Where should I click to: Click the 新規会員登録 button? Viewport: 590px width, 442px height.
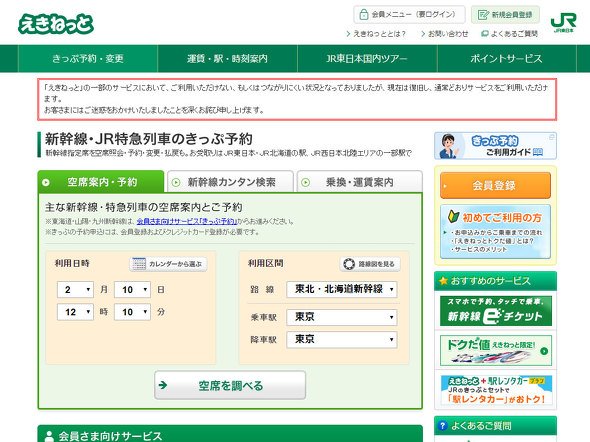pos(505,15)
